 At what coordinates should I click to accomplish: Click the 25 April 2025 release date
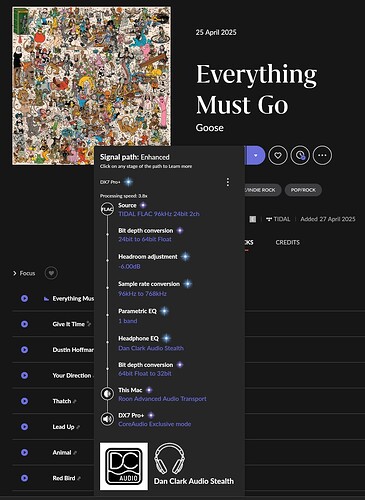(x=216, y=32)
